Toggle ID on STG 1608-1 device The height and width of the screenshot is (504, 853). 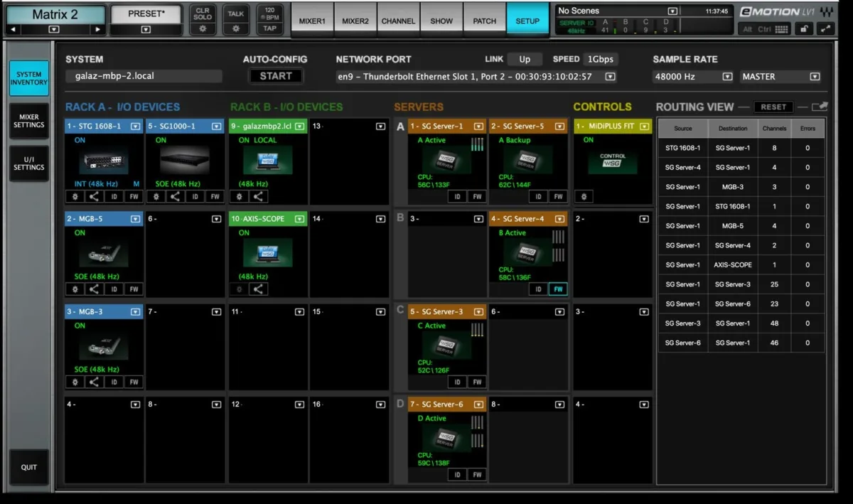114,196
